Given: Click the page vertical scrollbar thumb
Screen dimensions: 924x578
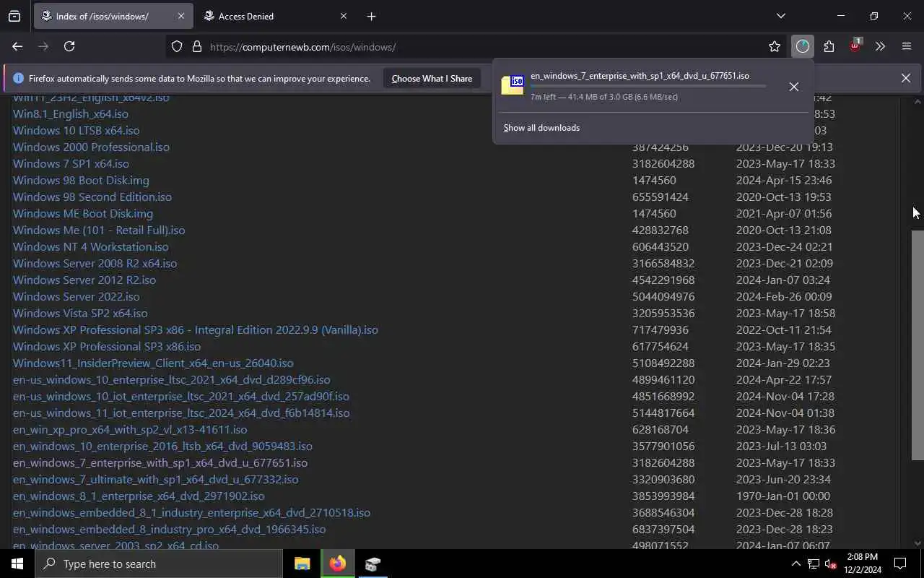Looking at the screenshot, I should pyautogui.click(x=918, y=345).
